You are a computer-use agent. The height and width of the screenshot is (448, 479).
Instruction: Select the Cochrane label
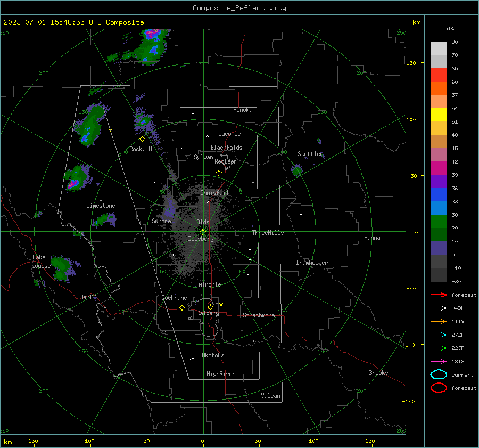point(174,298)
